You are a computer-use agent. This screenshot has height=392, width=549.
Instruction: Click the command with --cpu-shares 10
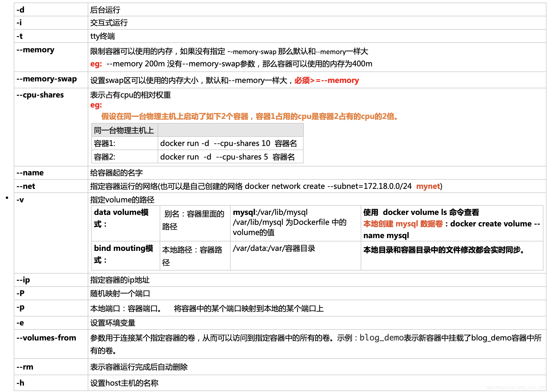click(229, 143)
